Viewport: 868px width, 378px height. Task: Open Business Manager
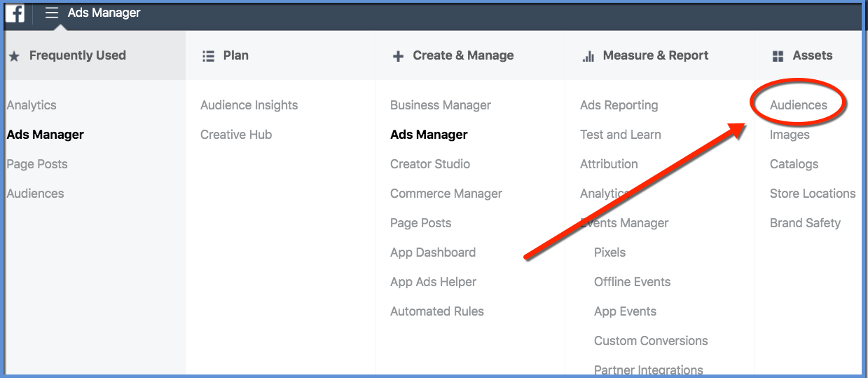click(x=441, y=105)
